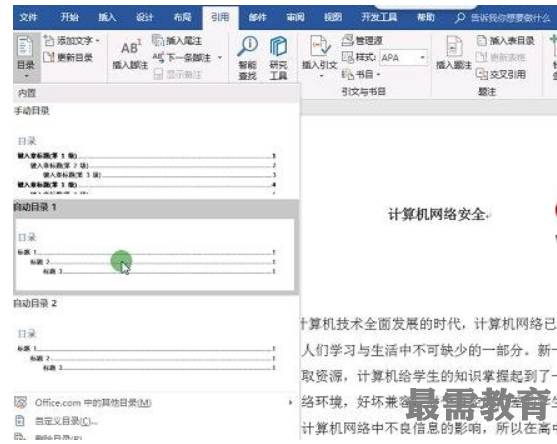Expand Office.com 其他目录 submenu arrow
The height and width of the screenshot is (444, 557).
(x=290, y=402)
